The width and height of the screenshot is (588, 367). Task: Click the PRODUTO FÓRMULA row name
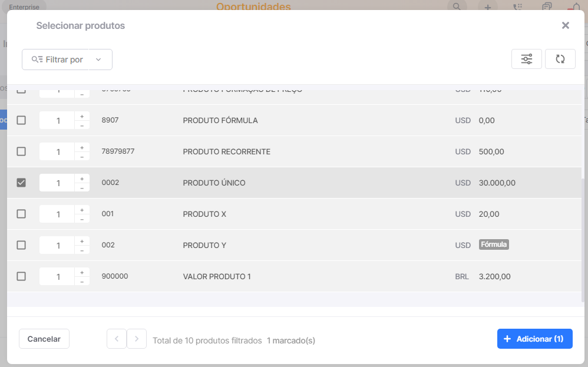(x=220, y=120)
